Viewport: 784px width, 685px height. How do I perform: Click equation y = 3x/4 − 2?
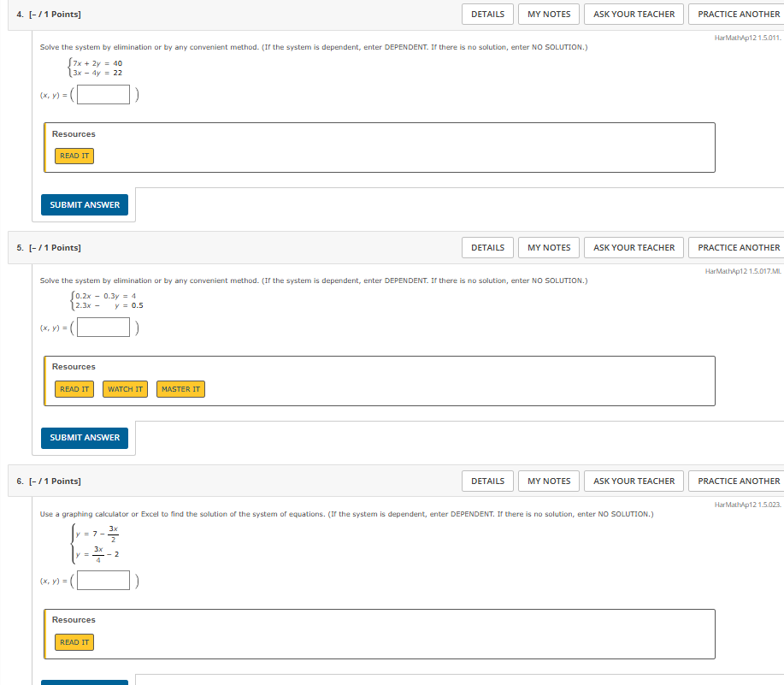(x=97, y=554)
